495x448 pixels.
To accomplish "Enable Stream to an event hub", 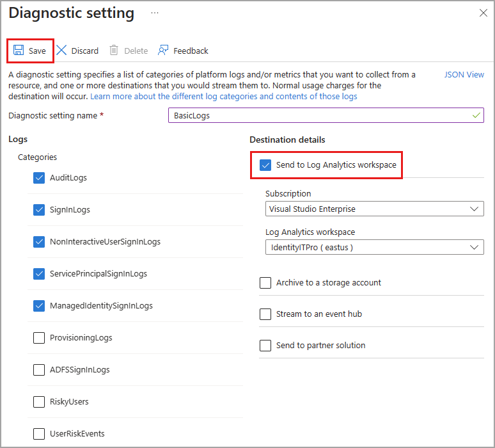I will tap(265, 314).
